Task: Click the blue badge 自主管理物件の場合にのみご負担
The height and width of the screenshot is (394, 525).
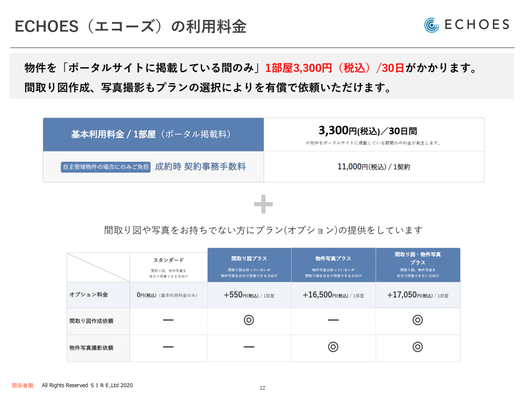Action: click(x=105, y=167)
